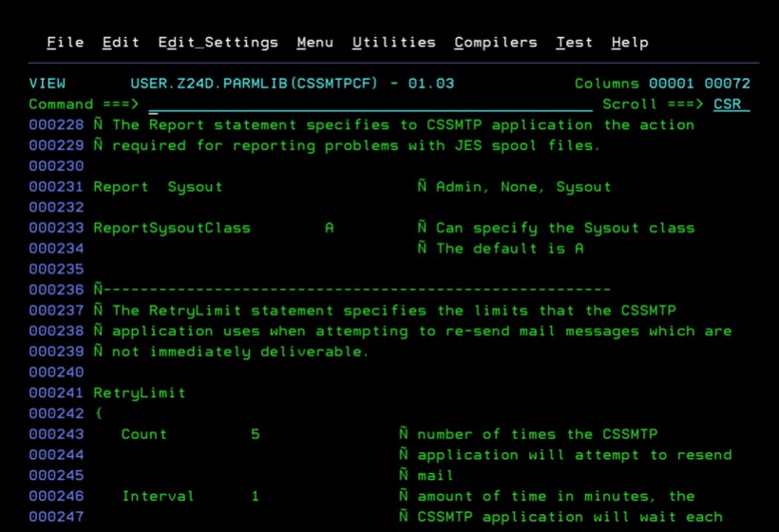
Task: Select line number 000228
Action: (56, 125)
